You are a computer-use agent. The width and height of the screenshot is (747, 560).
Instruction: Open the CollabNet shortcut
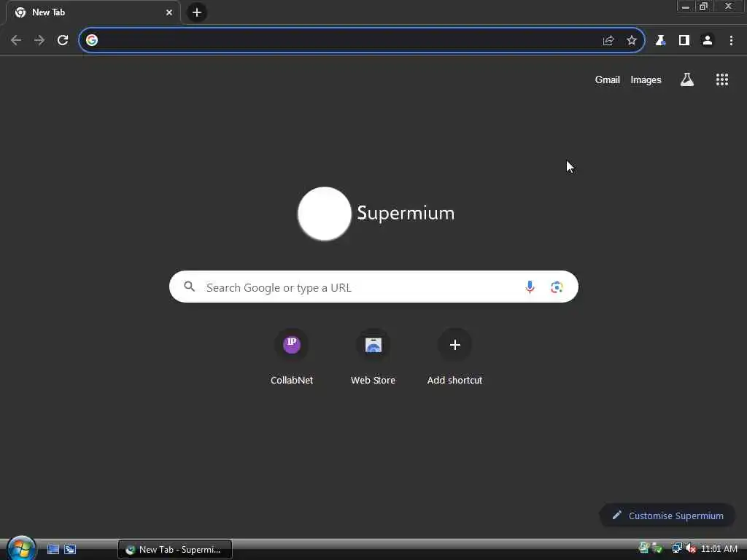coord(292,357)
